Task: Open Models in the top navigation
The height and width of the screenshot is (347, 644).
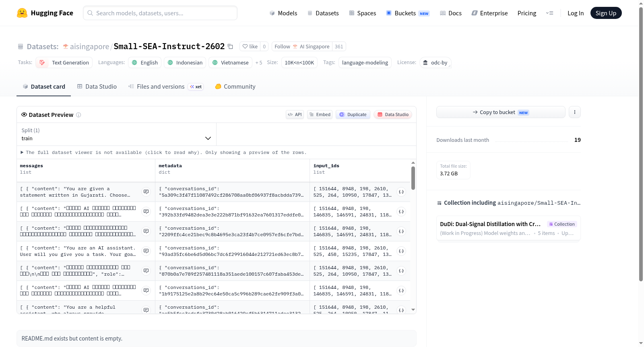Action: coord(283,13)
